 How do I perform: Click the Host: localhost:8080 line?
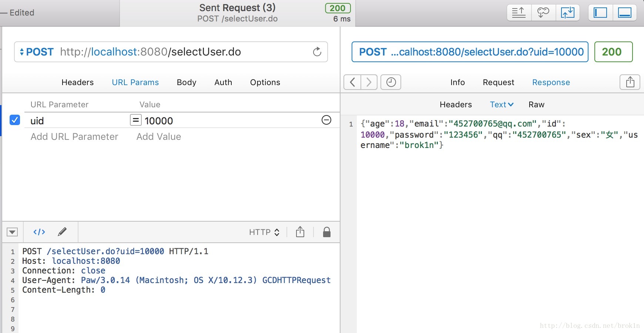tap(71, 261)
